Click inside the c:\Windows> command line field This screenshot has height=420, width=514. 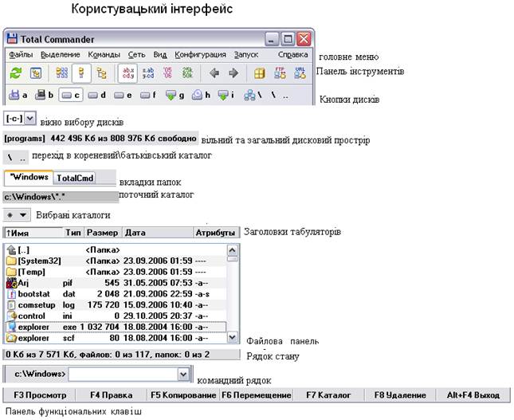click(x=123, y=374)
